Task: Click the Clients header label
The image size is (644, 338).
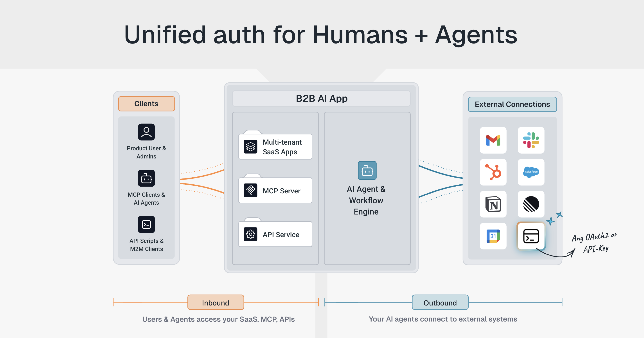Action: coord(146,104)
